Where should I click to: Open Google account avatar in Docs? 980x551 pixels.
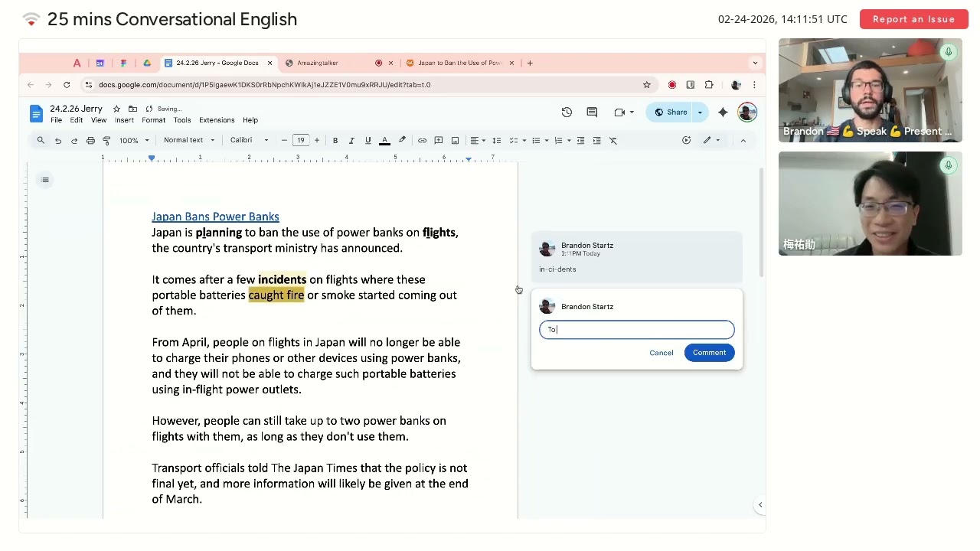coord(747,112)
